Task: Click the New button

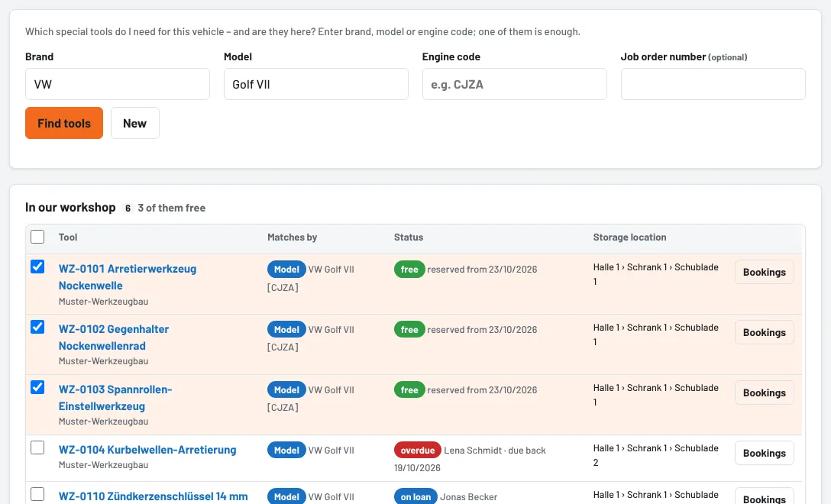Action: coord(135,123)
